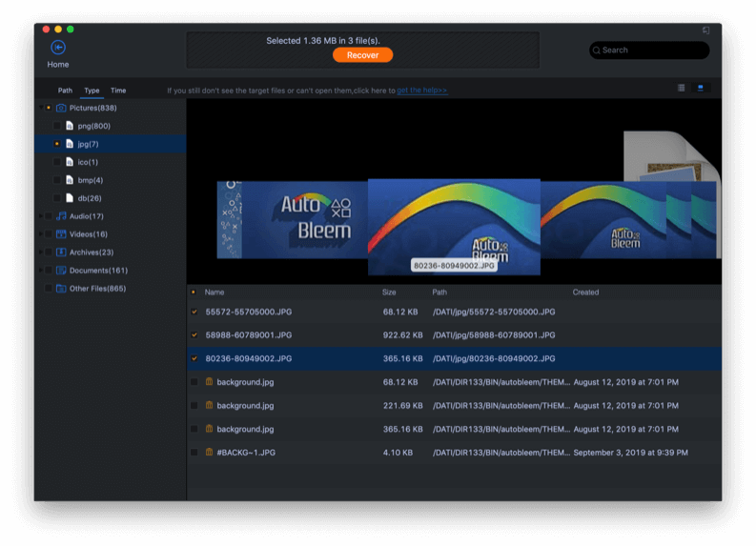Expand the Audio(17) tree node
The image size is (756, 546).
[41, 216]
